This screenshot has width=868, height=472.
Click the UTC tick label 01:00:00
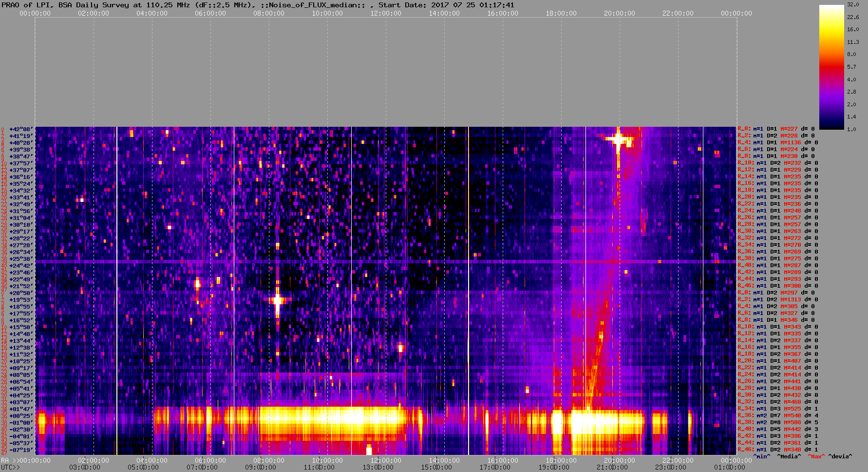[730, 467]
